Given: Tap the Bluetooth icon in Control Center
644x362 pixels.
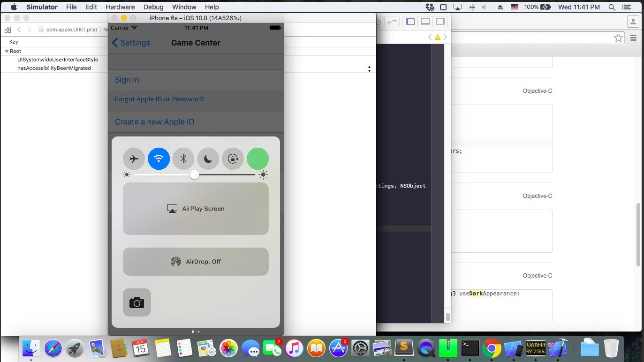Looking at the screenshot, I should (183, 158).
